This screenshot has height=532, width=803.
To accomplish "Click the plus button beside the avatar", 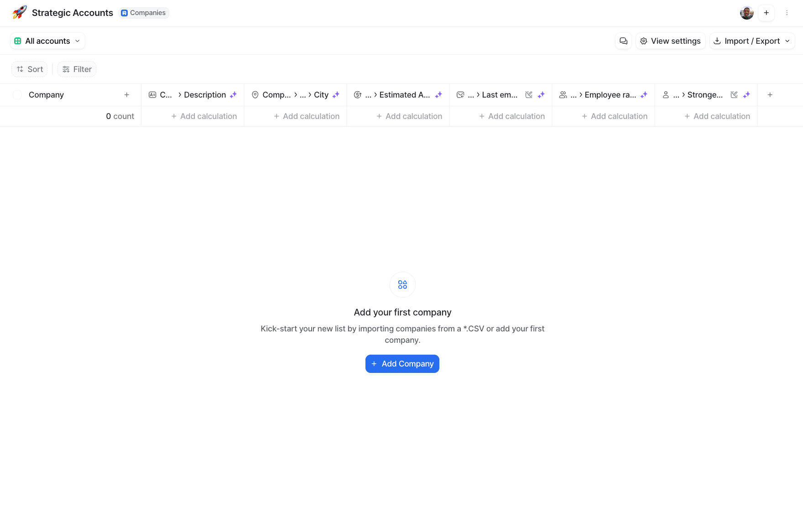I will (x=766, y=13).
